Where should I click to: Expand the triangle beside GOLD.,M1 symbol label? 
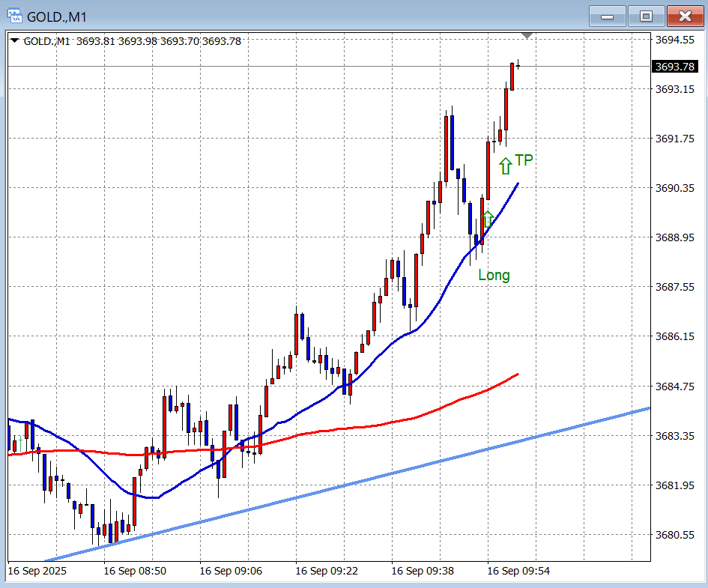click(15, 41)
